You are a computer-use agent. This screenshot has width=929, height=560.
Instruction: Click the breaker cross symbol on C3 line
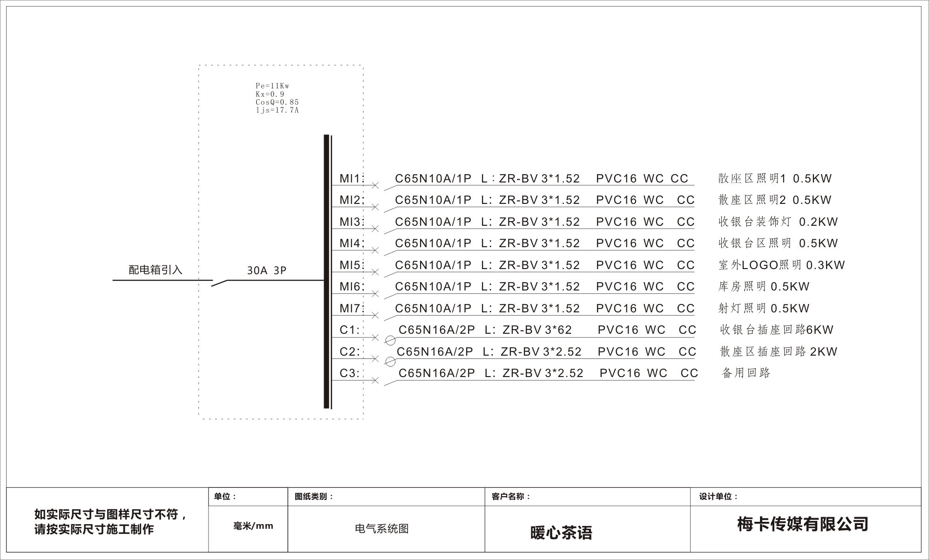[375, 380]
